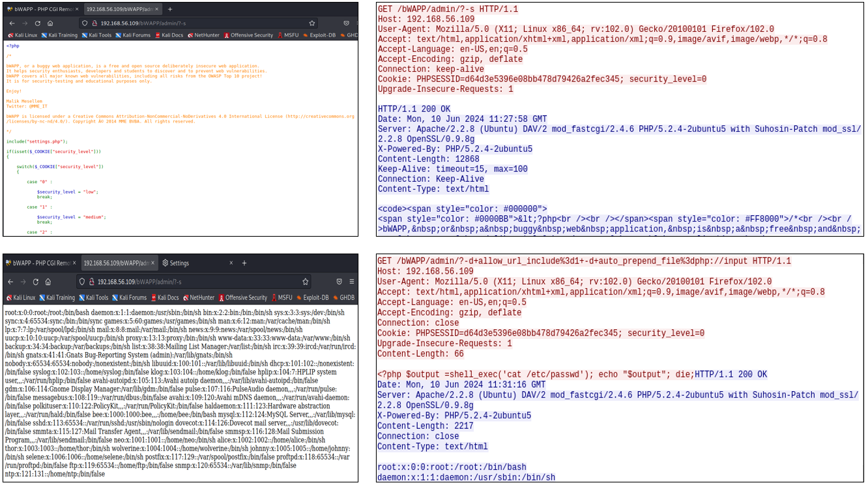Open Kali Linux bookmark in top browser
The image size is (868, 485).
(23, 35)
